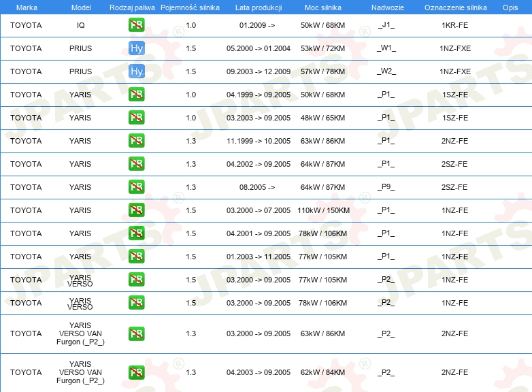The height and width of the screenshot is (392, 532).
Task: Click petrol icon in Yaris 04.2001 row
Action: point(136,233)
